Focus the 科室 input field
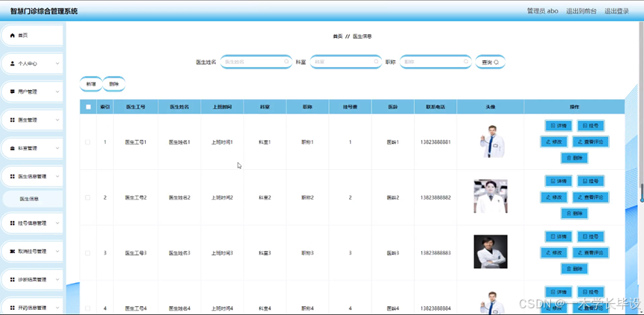644x315 pixels. [345, 62]
